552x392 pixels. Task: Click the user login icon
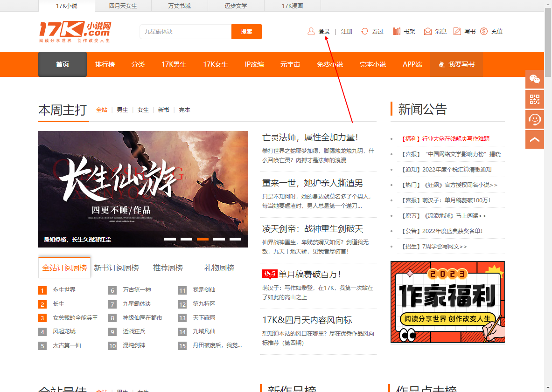pyautogui.click(x=311, y=31)
